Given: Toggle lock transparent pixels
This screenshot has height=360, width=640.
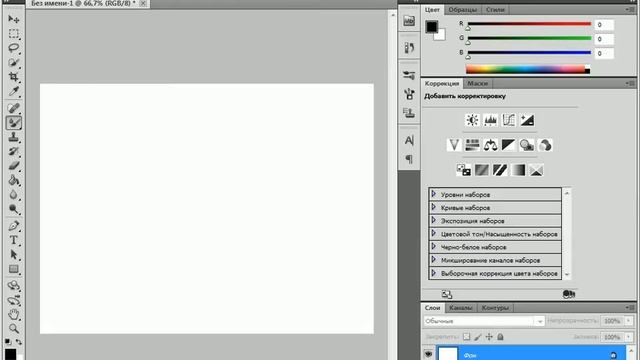Looking at the screenshot, I should tap(466, 337).
